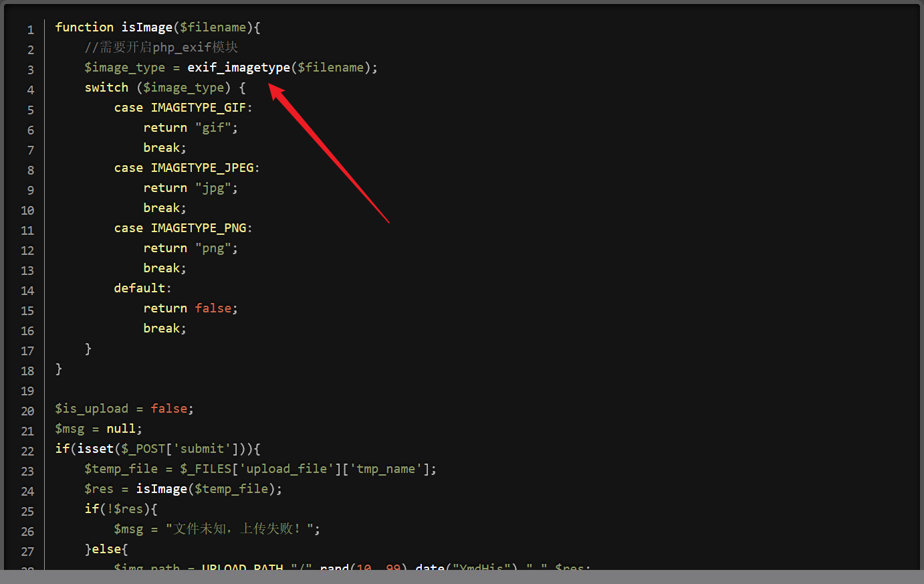Select the $is_upload variable
924x584 pixels.
[92, 409]
